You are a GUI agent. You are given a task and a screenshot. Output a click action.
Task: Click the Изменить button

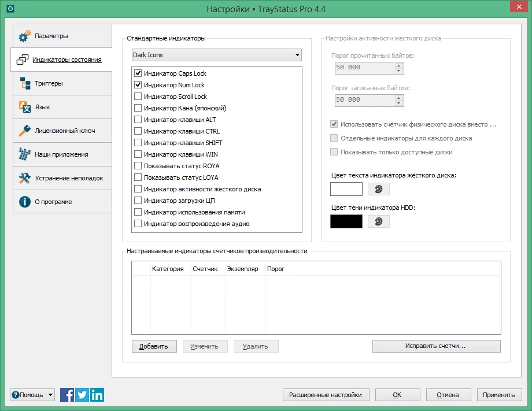205,346
